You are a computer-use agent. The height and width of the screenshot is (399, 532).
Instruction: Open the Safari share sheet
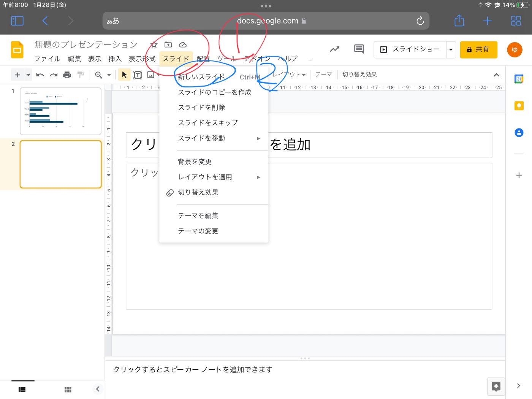point(459,21)
